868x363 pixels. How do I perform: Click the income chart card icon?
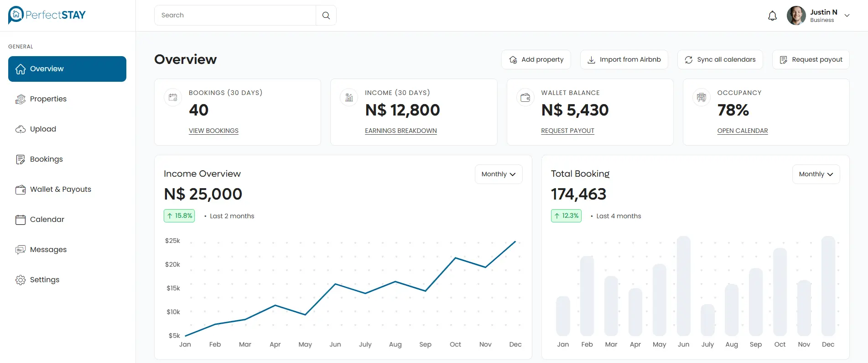point(349,97)
